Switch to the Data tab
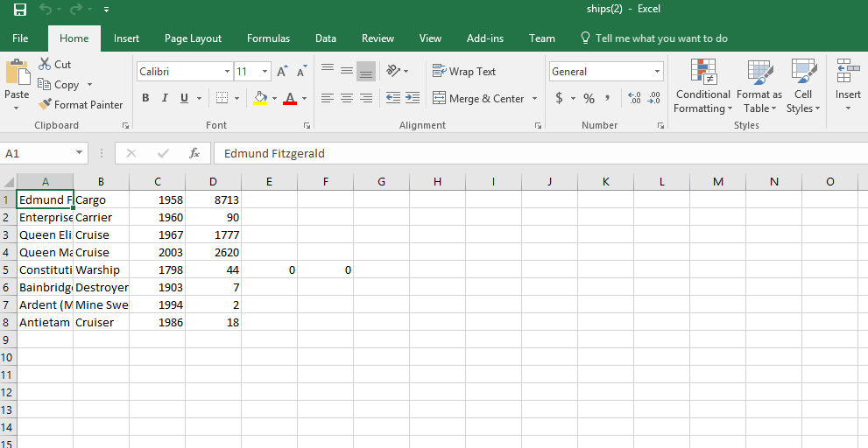Image resolution: width=868 pixels, height=448 pixels. (x=326, y=38)
